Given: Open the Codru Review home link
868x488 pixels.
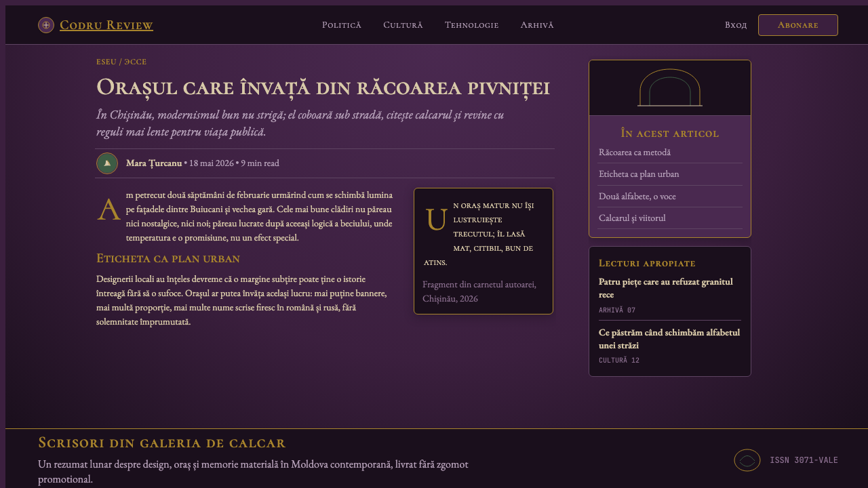Looking at the screenshot, I should [x=106, y=25].
